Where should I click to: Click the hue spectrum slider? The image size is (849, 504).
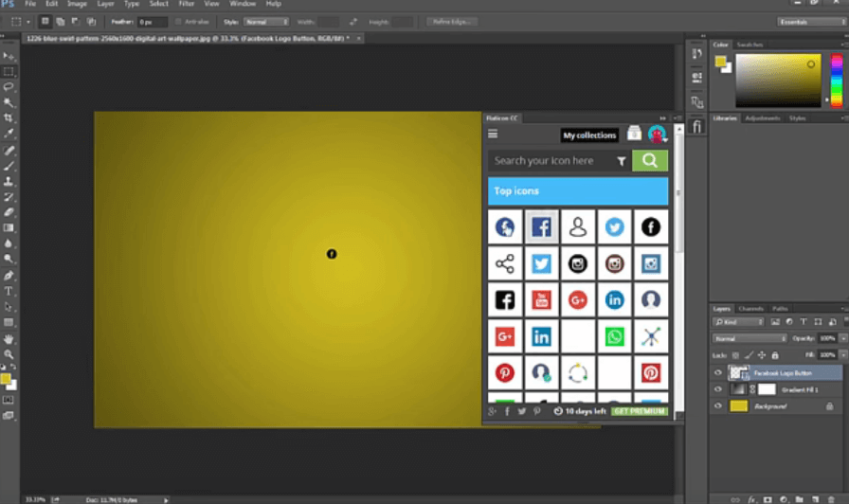coord(837,81)
